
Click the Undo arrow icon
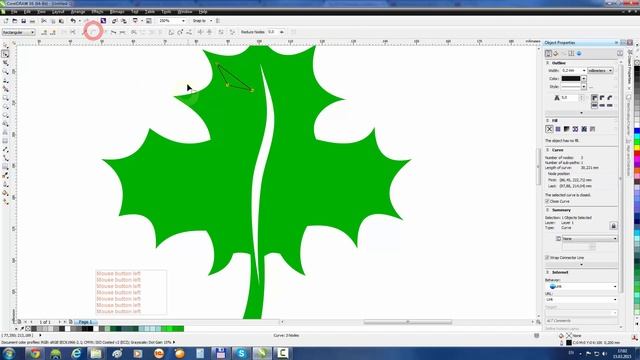73,21
